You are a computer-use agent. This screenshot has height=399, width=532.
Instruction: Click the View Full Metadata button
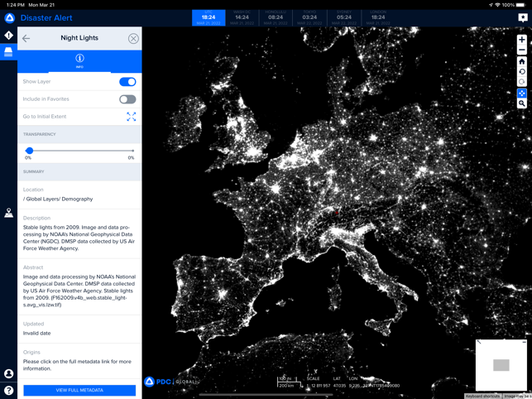(x=79, y=390)
